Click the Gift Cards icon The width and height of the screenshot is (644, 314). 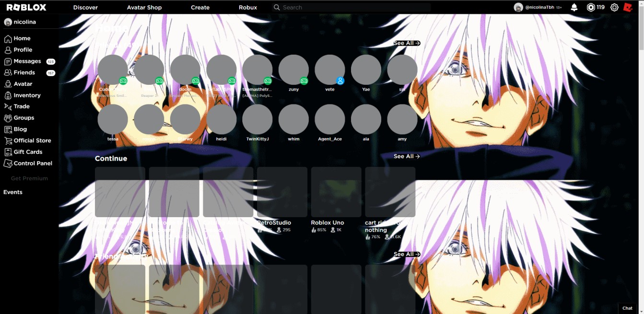tap(8, 151)
